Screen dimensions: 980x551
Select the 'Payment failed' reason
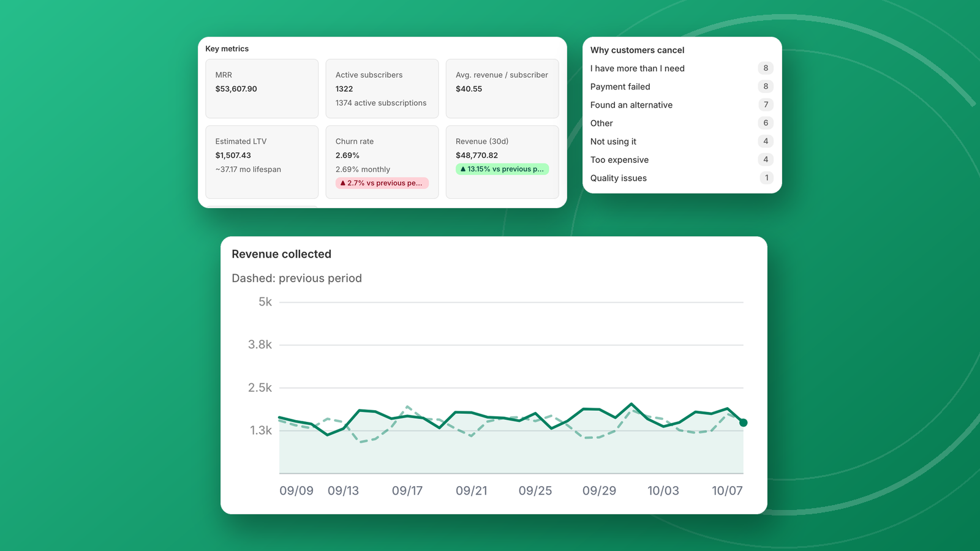[x=620, y=87]
